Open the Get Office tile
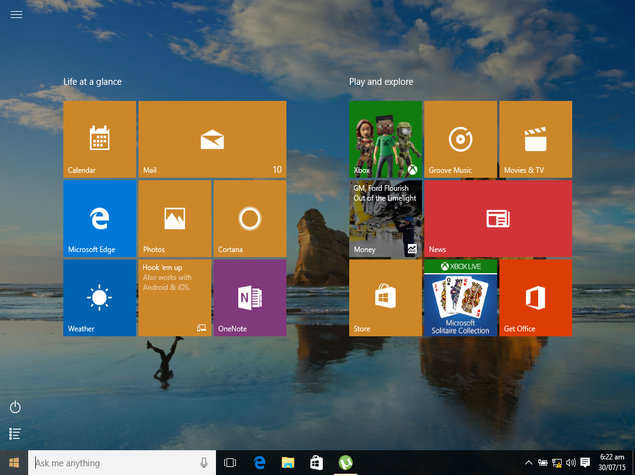This screenshot has height=475, width=635. pos(536,298)
